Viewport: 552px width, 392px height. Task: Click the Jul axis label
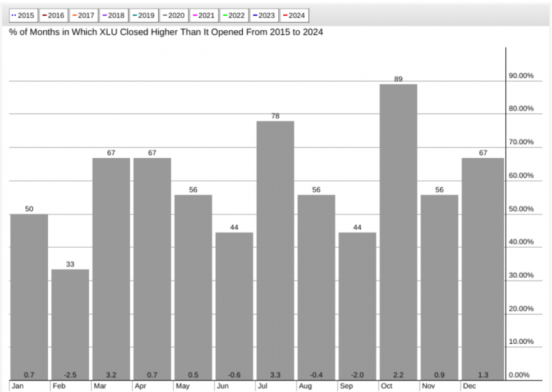click(262, 386)
